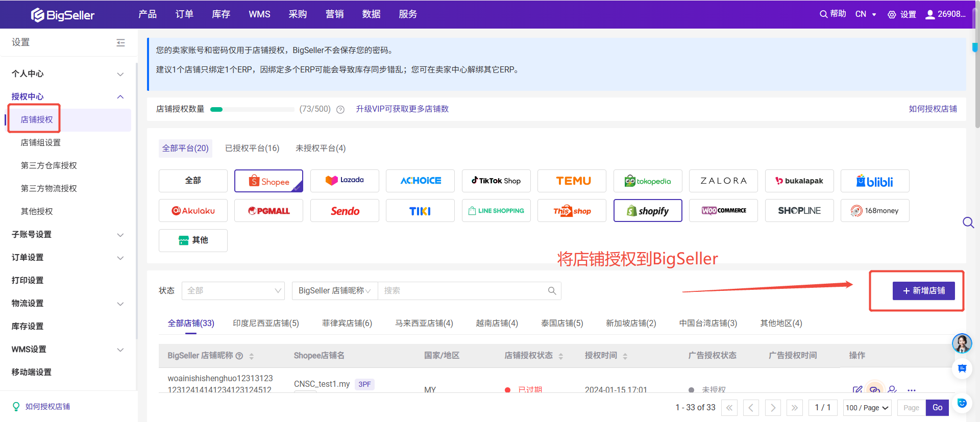Click the BigSeller logo
Screen dimensions: 980x422
62,15
